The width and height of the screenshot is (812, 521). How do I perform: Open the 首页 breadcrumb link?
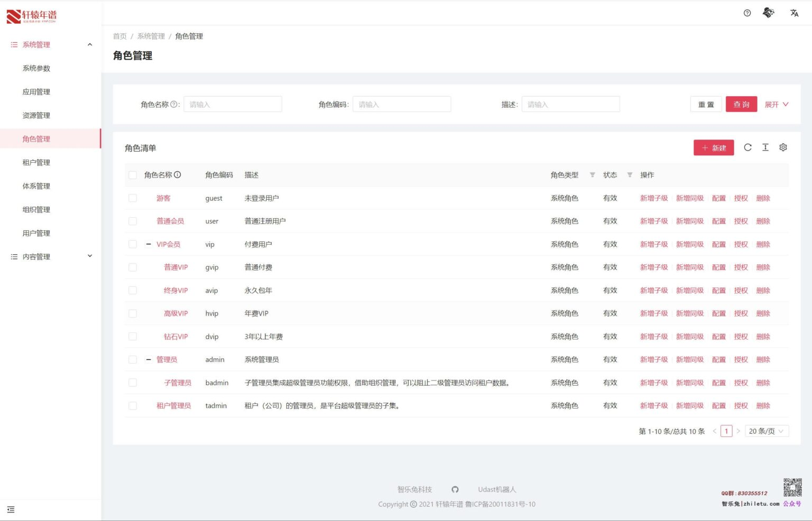coord(120,36)
